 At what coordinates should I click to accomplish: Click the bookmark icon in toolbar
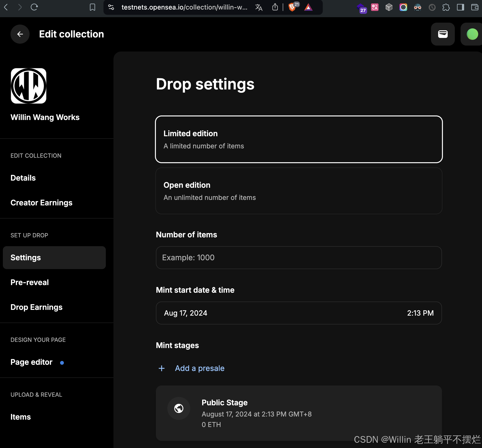pos(92,7)
